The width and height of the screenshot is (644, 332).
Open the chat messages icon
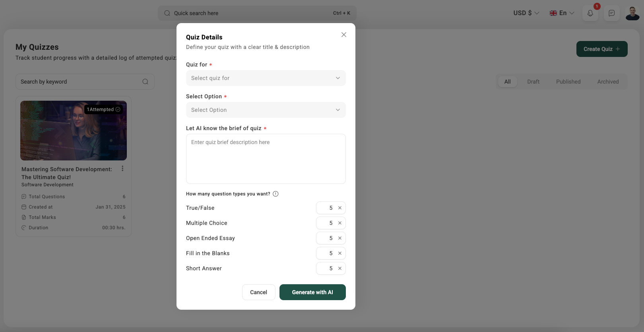[612, 13]
